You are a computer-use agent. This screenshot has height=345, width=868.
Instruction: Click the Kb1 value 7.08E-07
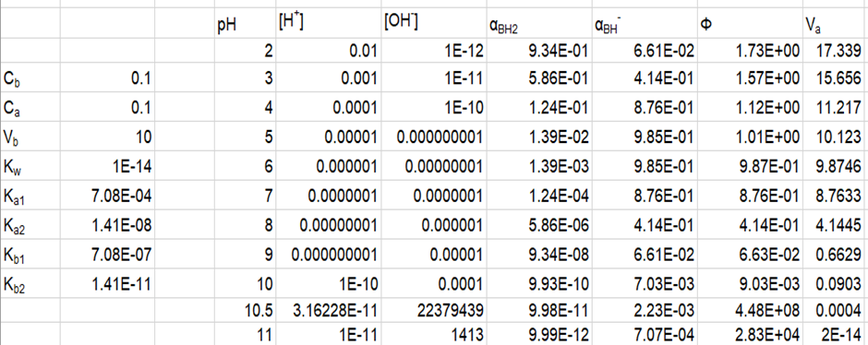click(107, 255)
